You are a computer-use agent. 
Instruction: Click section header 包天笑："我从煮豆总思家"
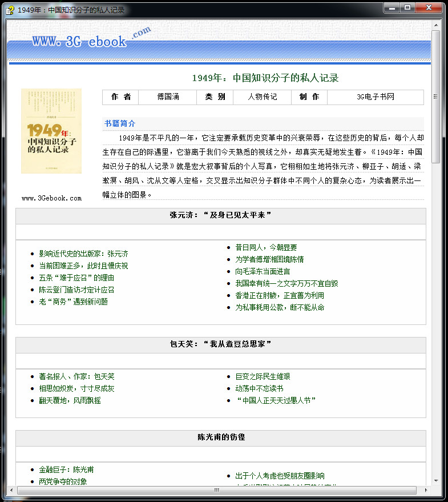point(220,344)
